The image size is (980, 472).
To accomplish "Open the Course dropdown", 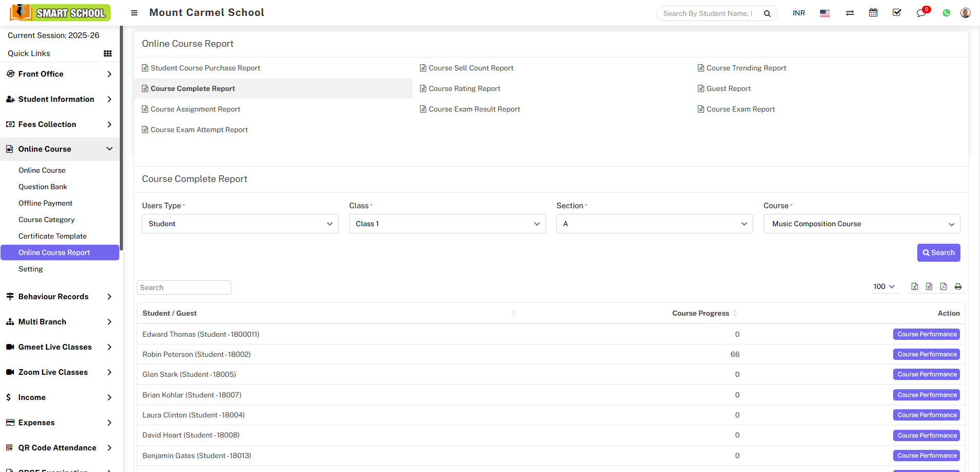I will [x=861, y=224].
